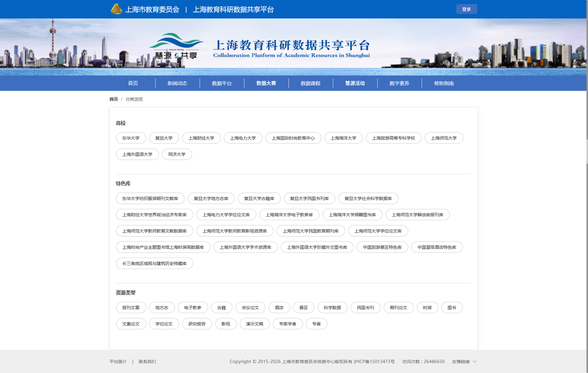Filter by 科学数据 resource type
Image resolution: width=588 pixels, height=373 pixels.
coord(332,307)
